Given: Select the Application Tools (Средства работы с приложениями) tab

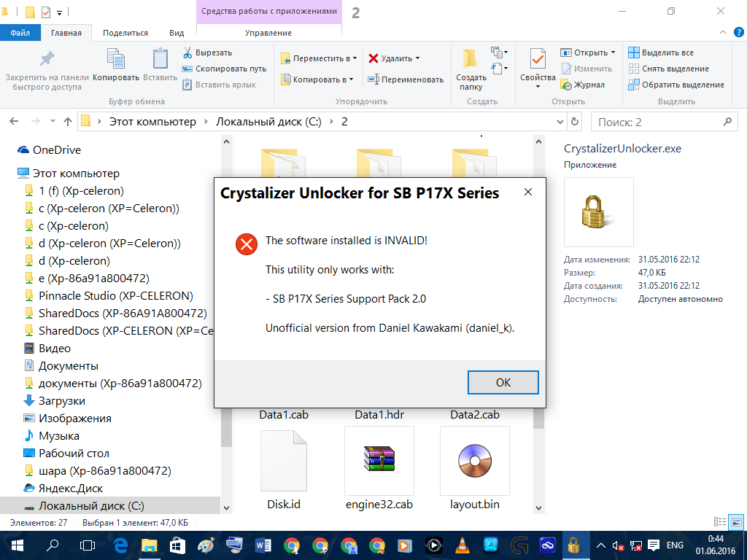Looking at the screenshot, I should [269, 12].
